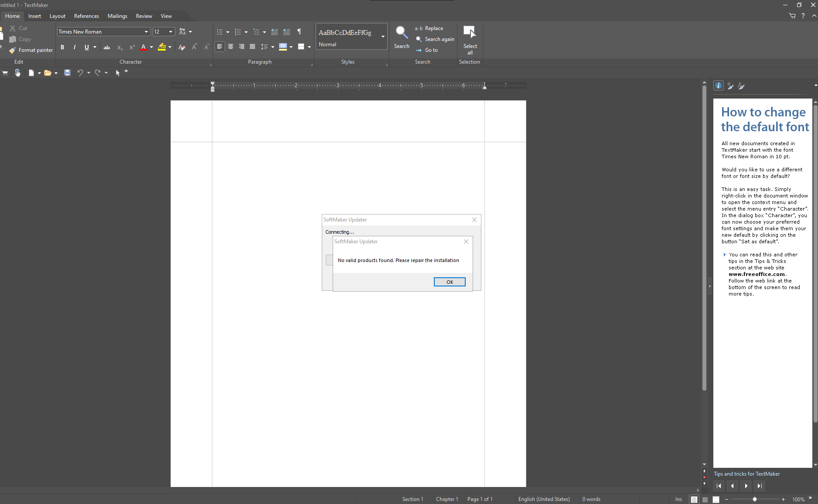Apply red font color
The height and width of the screenshot is (504, 818).
point(143,47)
